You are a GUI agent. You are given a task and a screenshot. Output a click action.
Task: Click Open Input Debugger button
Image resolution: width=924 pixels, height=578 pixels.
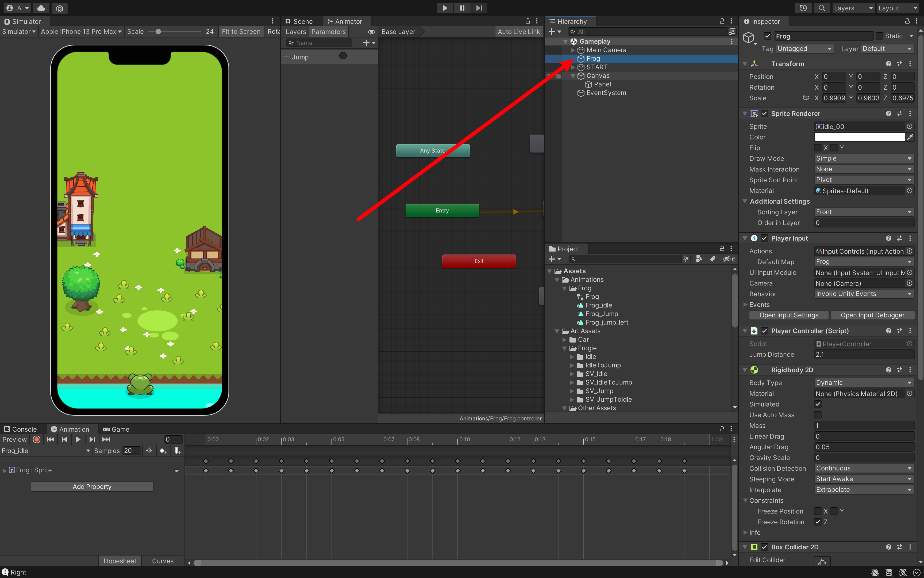872,315
